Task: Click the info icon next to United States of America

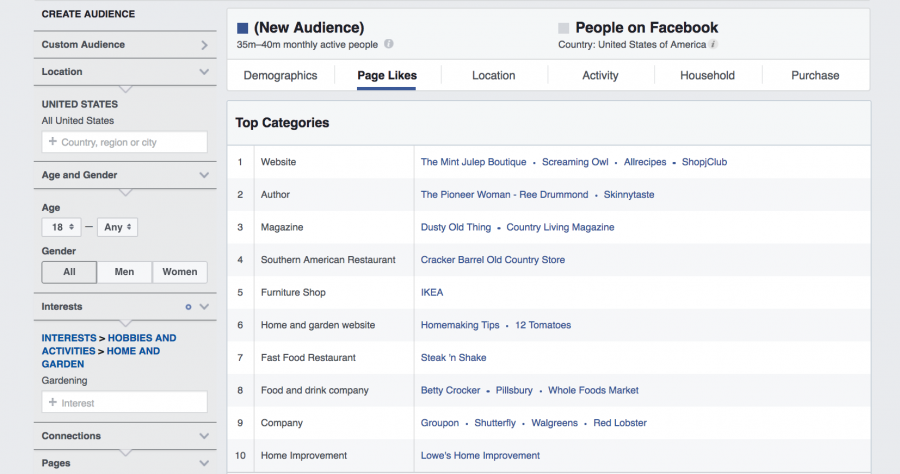Action: (713, 44)
